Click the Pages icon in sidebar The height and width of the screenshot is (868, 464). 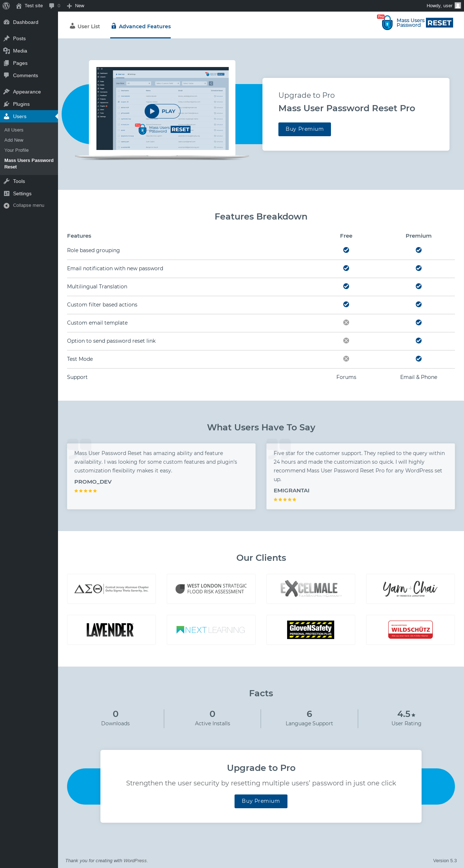7,63
